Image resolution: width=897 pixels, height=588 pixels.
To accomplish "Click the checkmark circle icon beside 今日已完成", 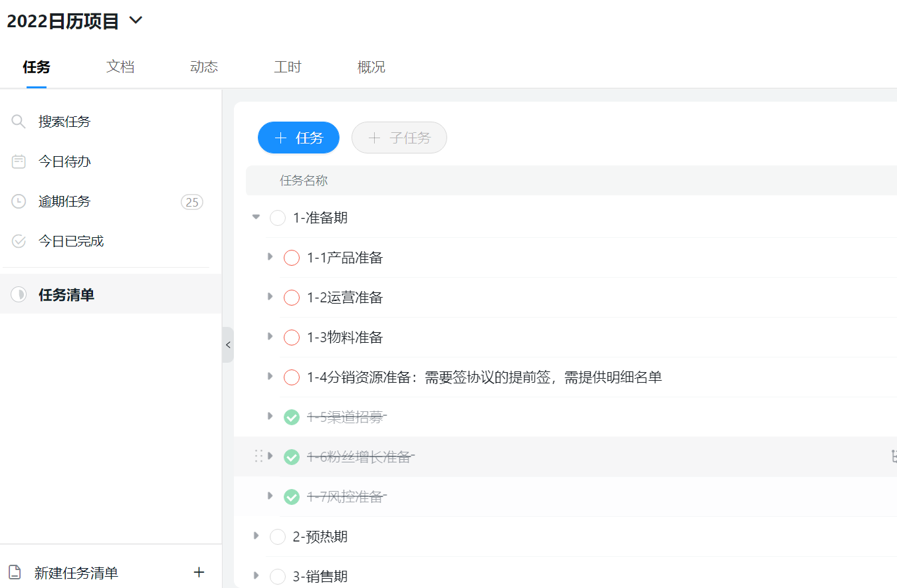I will [x=19, y=241].
